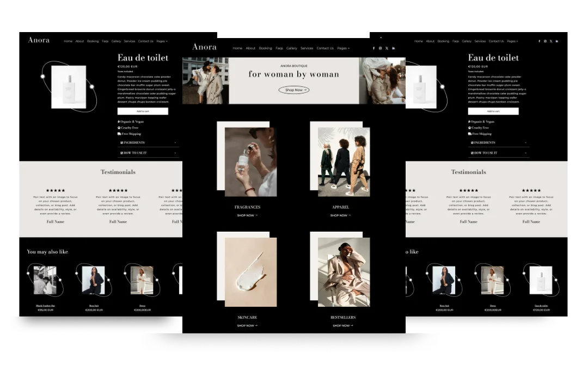Open the Black Leather Bag product thumbnail
Screen dimensions: 588x385
(x=45, y=280)
